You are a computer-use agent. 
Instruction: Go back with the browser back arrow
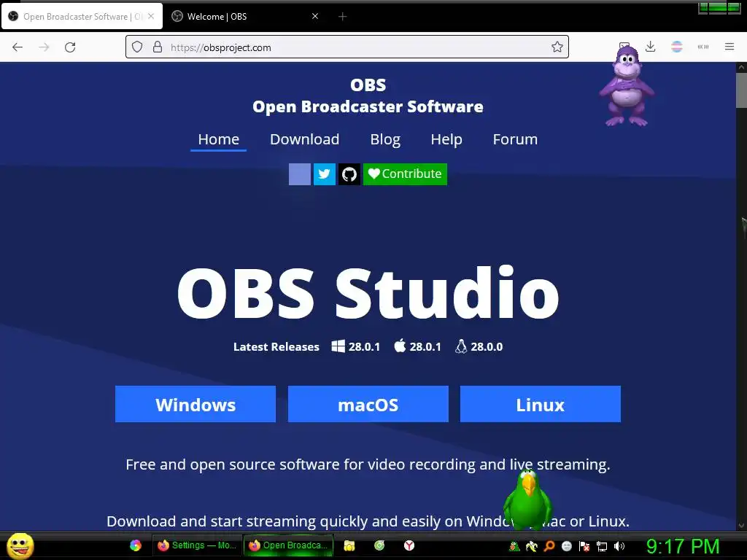pyautogui.click(x=18, y=47)
